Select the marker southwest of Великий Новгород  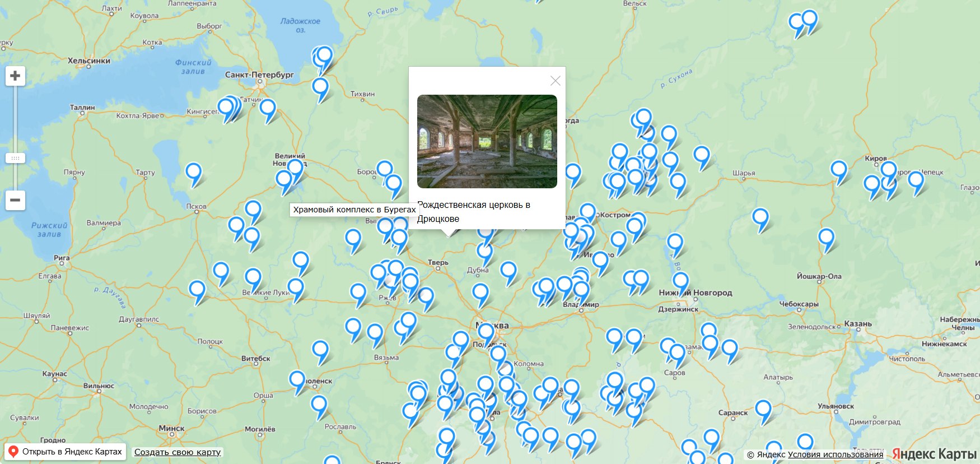pos(284,179)
